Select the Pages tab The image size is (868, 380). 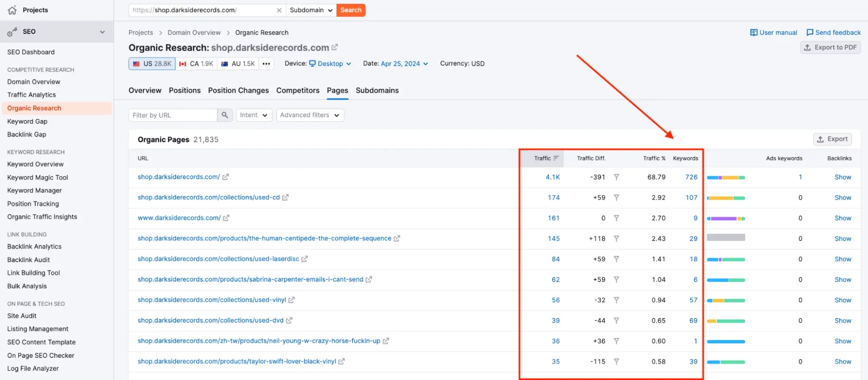pyautogui.click(x=337, y=91)
